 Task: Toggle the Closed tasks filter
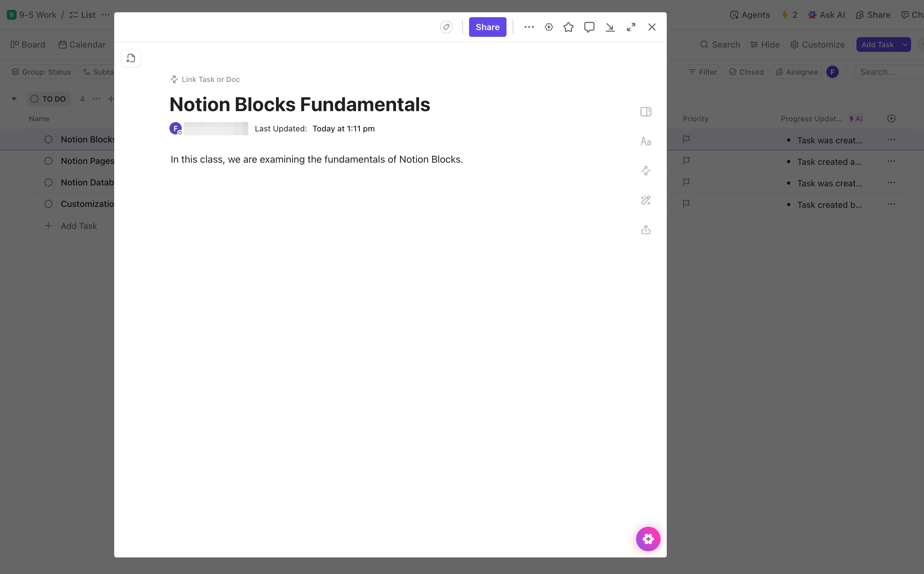click(746, 72)
